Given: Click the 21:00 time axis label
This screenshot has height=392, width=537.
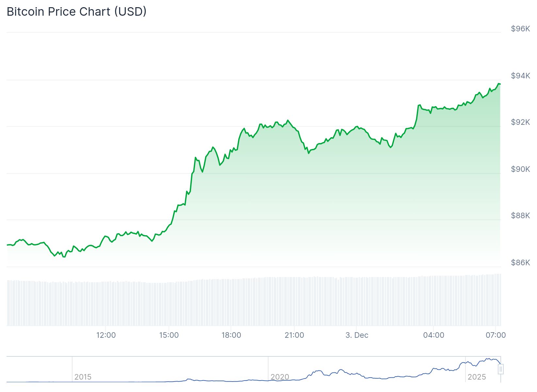Looking at the screenshot, I should [x=294, y=335].
